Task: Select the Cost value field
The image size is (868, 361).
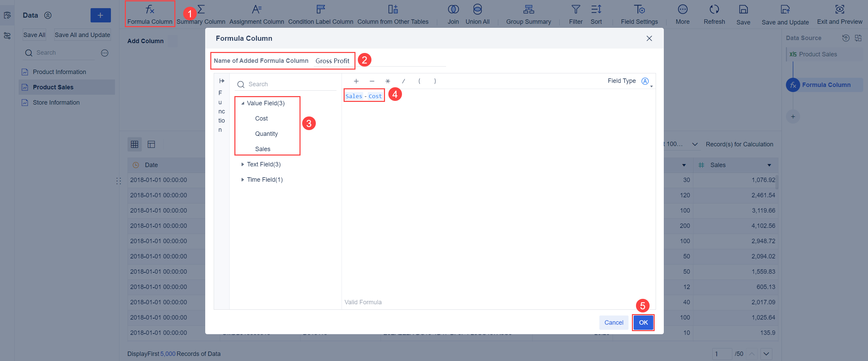Action: coord(261,119)
